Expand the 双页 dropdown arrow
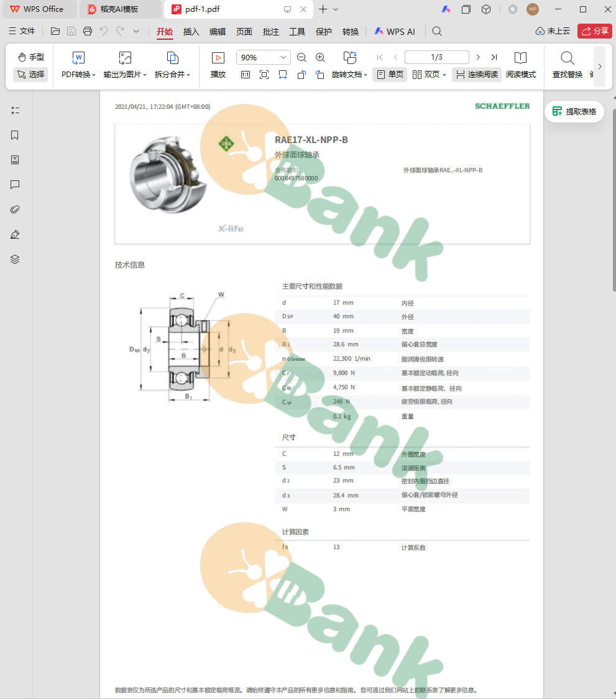This screenshot has height=699, width=616. (x=444, y=75)
